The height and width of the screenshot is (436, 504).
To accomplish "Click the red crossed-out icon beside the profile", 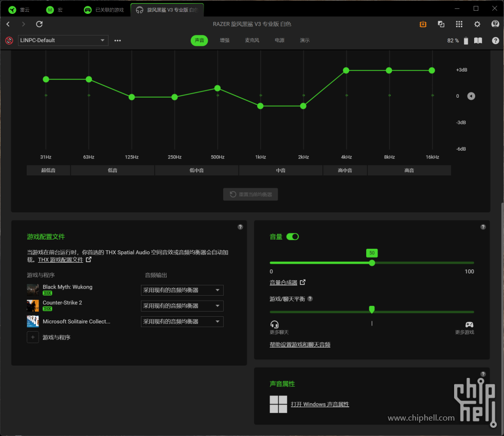I will [9, 41].
